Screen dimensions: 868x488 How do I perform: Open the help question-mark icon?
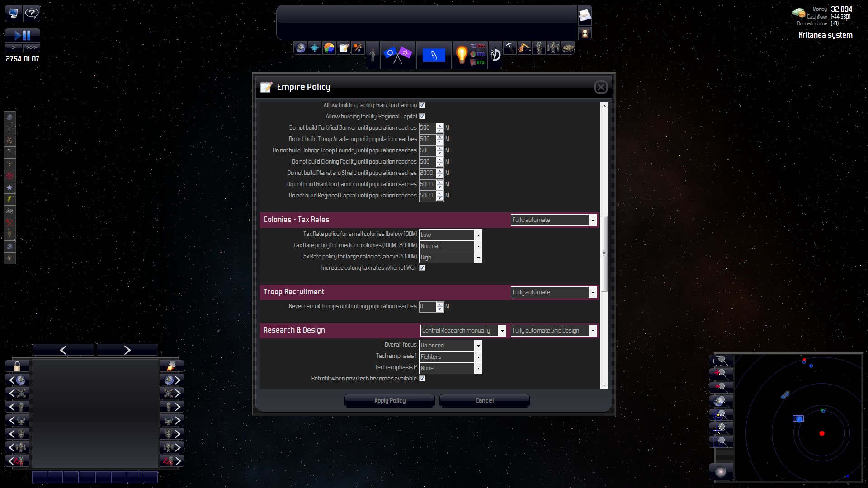[x=32, y=14]
